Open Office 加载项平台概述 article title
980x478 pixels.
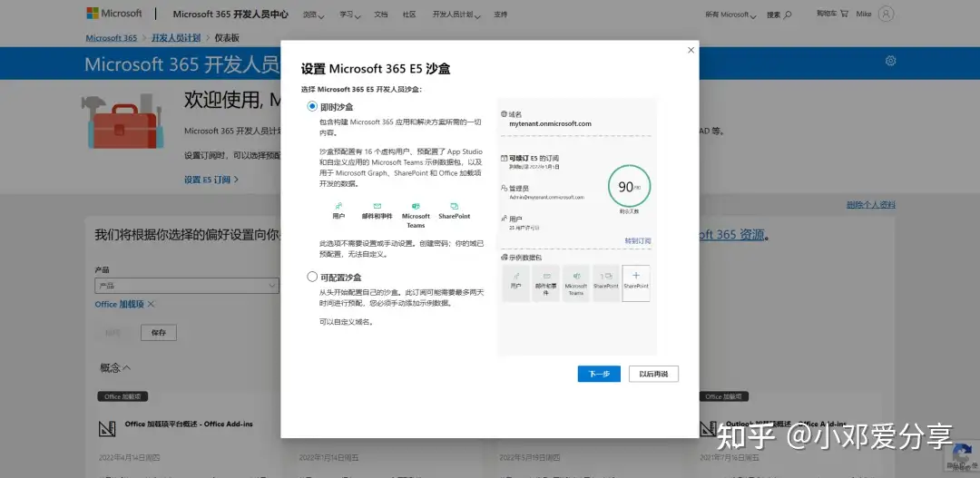189,424
